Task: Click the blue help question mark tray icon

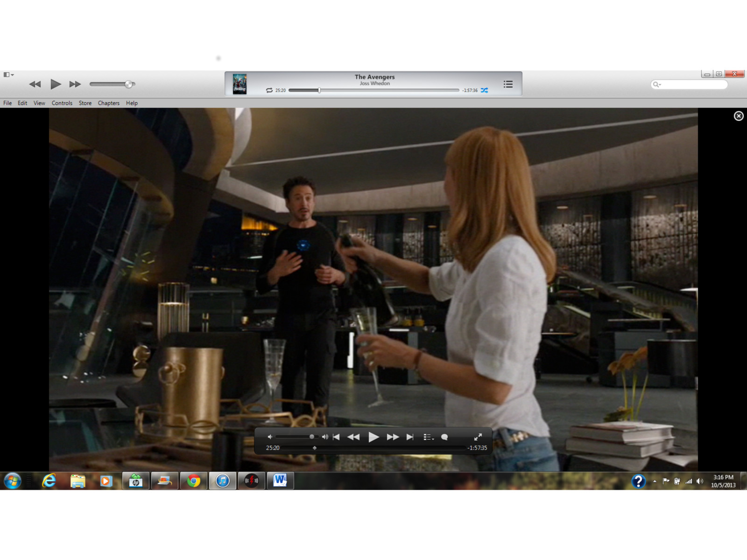Action: (x=638, y=481)
